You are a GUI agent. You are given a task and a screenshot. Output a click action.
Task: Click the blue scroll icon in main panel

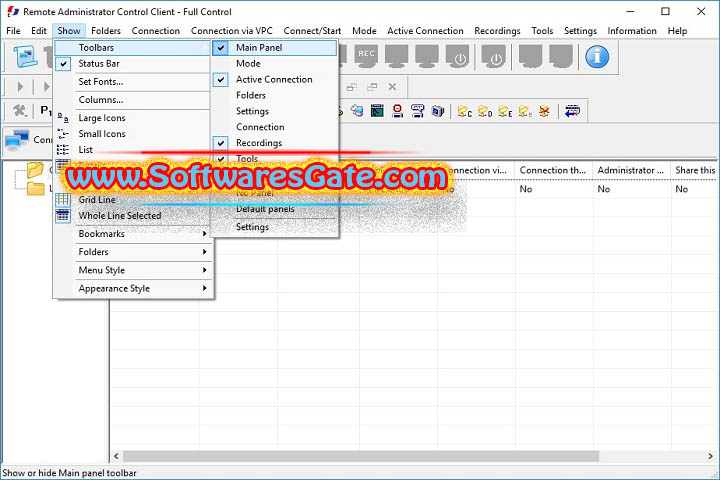pyautogui.click(x=25, y=56)
